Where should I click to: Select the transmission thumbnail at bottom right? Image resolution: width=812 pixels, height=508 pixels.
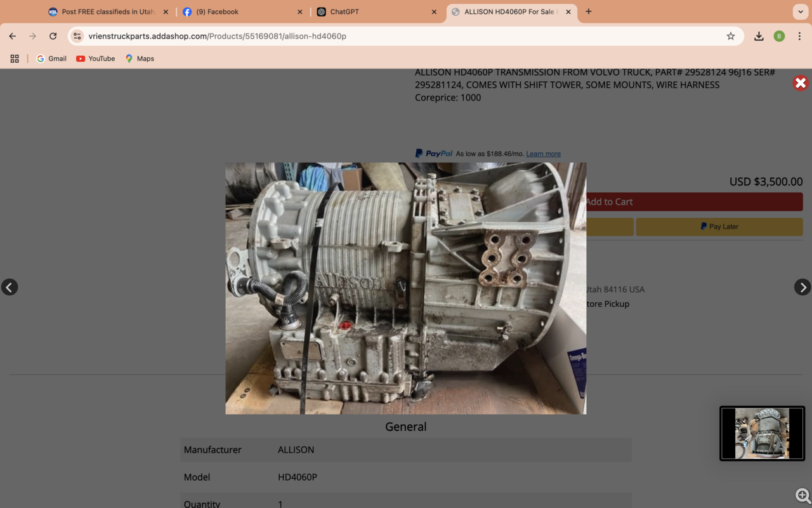click(x=762, y=433)
